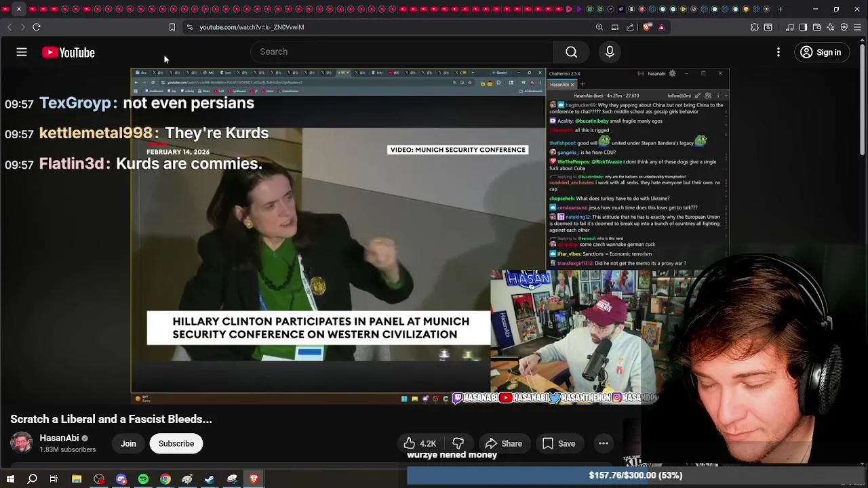Open media control music note icon
Viewport: 868px width, 488px height.
coord(790,27)
